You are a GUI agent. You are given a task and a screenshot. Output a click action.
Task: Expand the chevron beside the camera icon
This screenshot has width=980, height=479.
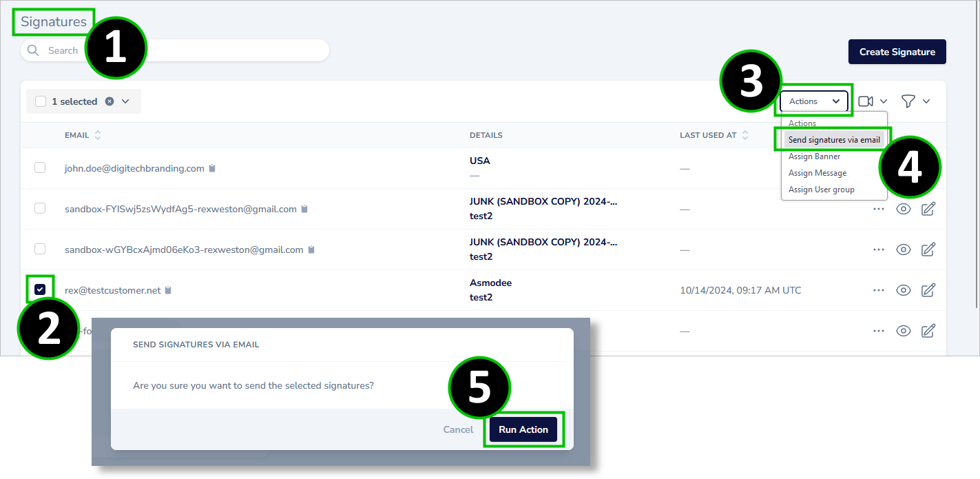[885, 101]
